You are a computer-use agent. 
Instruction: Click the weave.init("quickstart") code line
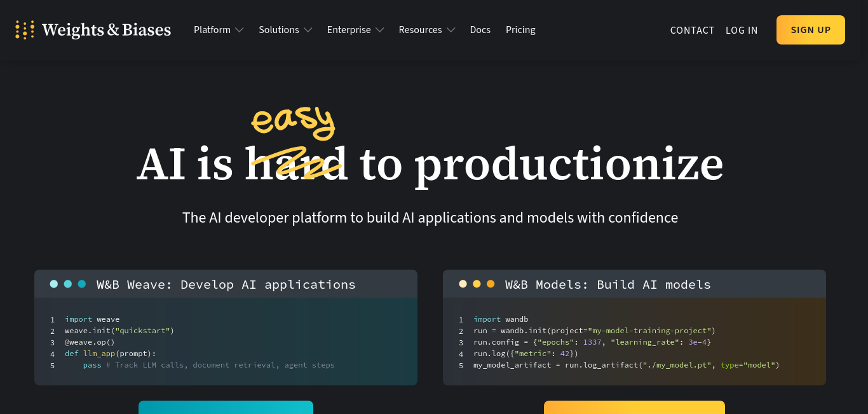tap(119, 331)
